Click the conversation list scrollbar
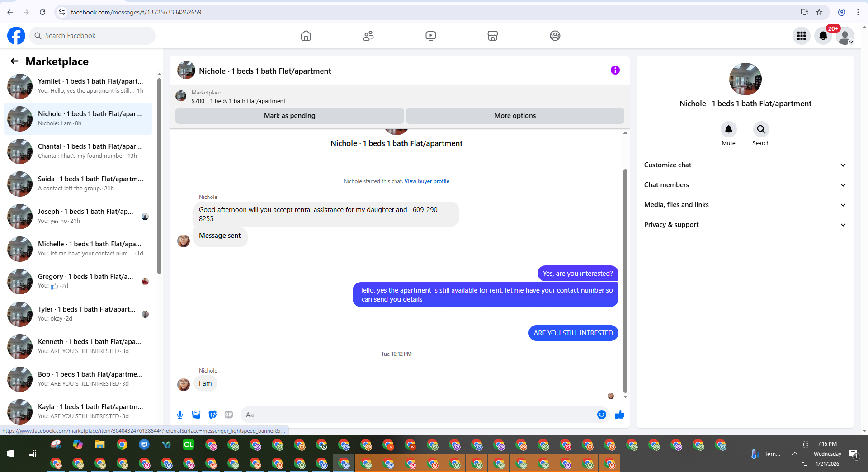Image resolution: width=868 pixels, height=472 pixels. coord(159,176)
